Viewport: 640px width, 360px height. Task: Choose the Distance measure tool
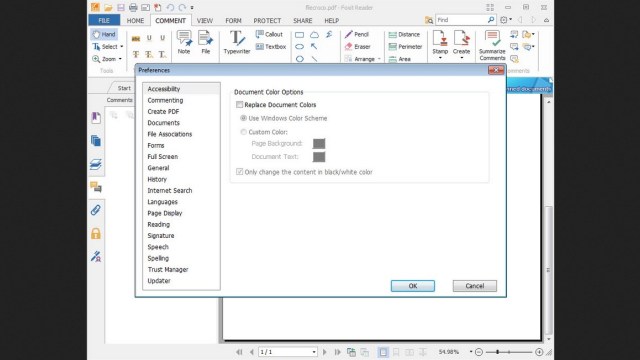point(404,34)
